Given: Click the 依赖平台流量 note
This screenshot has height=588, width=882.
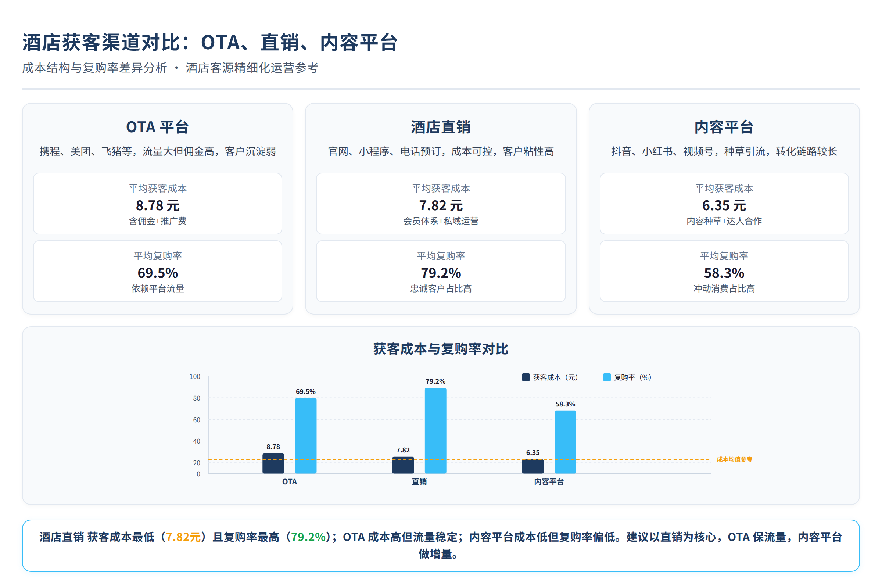Looking at the screenshot, I should [x=158, y=288].
